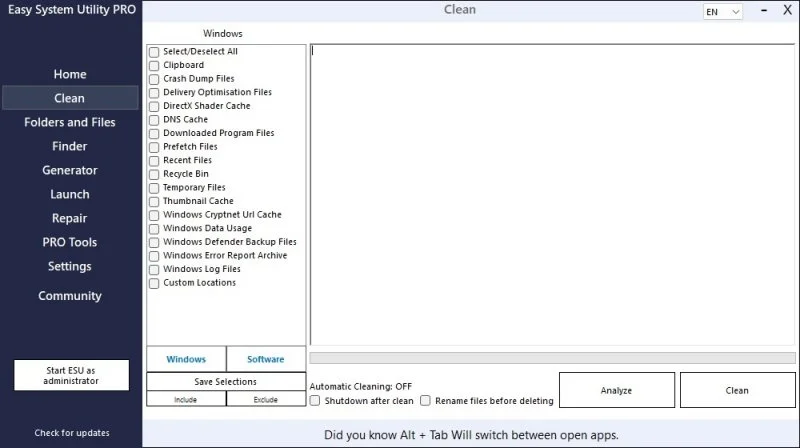
Task: Open Settings in the sidebar
Action: coord(70,266)
